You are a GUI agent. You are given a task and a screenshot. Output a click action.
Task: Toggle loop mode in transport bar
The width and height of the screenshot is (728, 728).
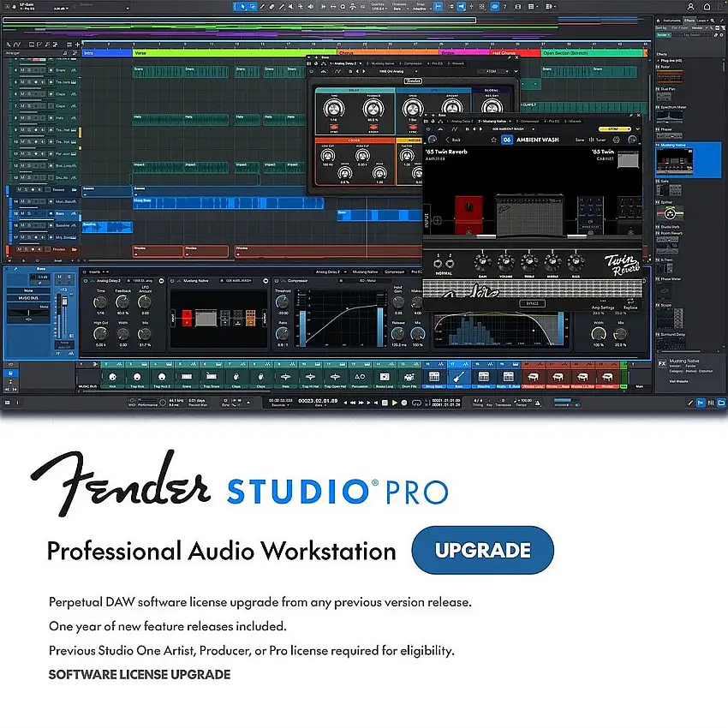416,403
